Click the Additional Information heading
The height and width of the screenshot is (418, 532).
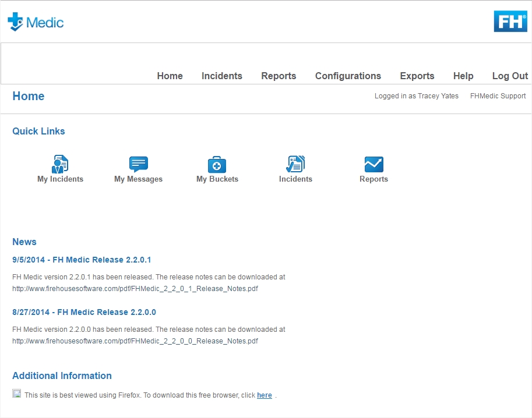click(62, 376)
